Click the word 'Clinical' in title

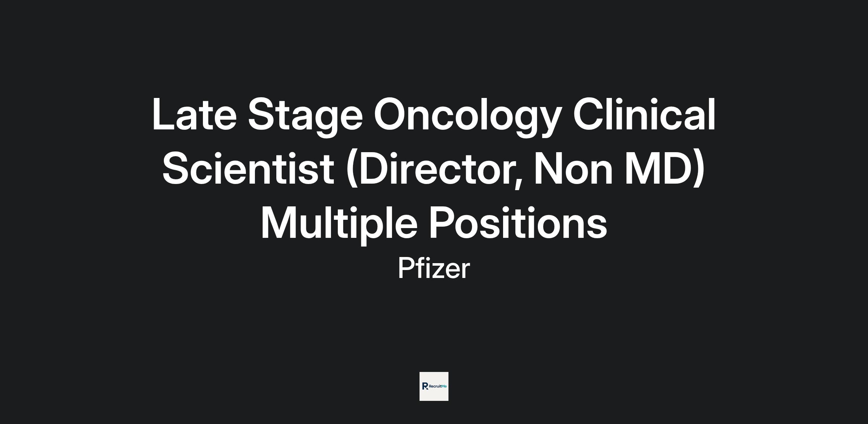[644, 114]
